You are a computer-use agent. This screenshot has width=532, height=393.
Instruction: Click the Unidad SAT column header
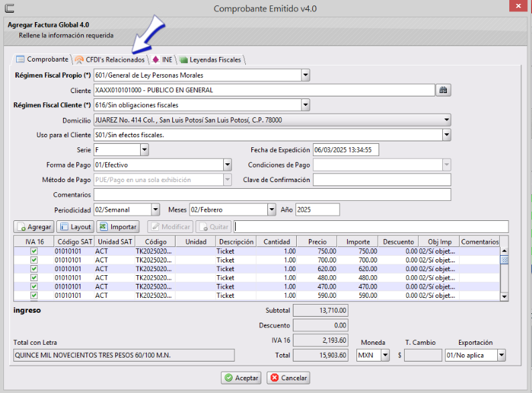[x=115, y=242]
